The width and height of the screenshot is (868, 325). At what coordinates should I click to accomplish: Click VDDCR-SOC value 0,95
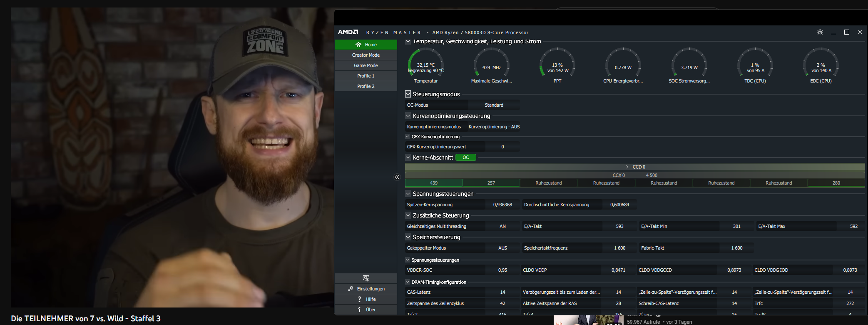(x=502, y=270)
